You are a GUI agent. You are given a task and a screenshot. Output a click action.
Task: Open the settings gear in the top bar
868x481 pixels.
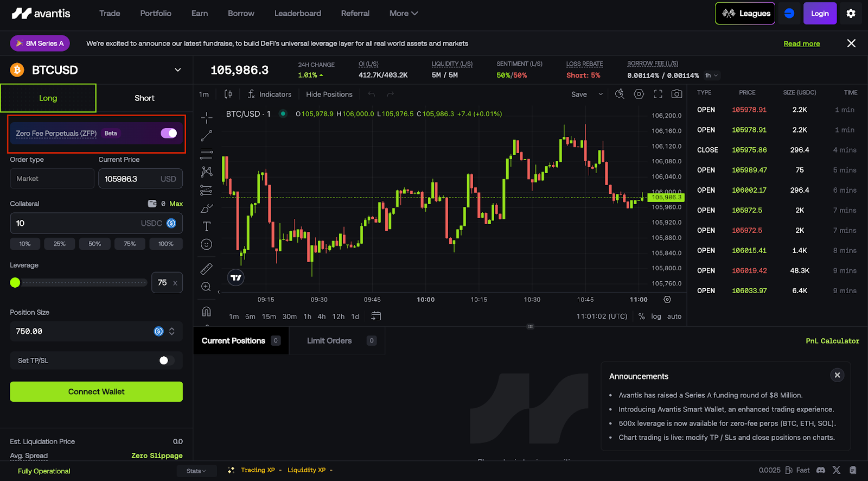(851, 14)
